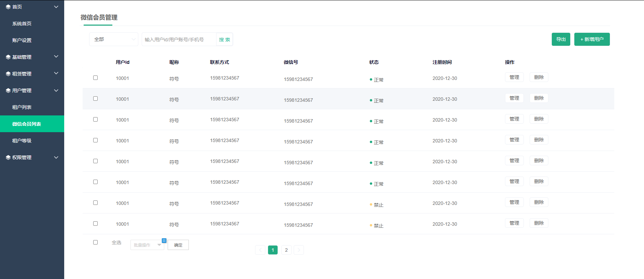The image size is (644, 279).
Task: Go to next page with right arrow
Action: 299,250
